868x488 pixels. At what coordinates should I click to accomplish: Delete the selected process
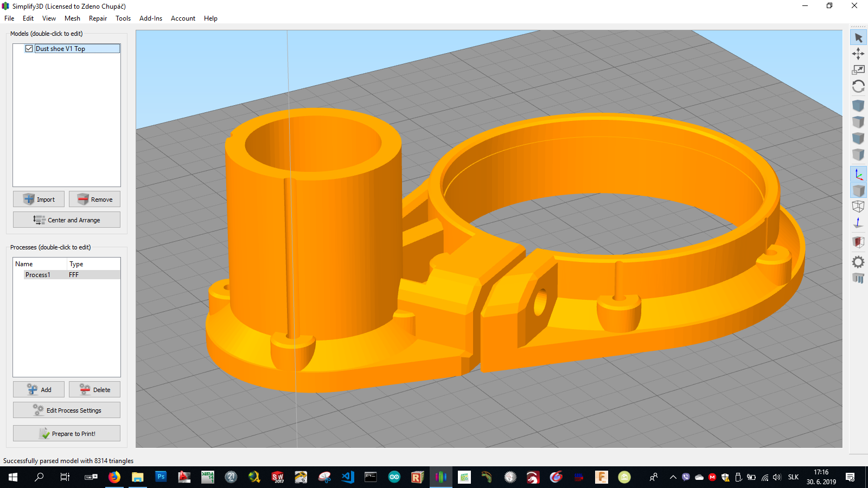coord(94,389)
